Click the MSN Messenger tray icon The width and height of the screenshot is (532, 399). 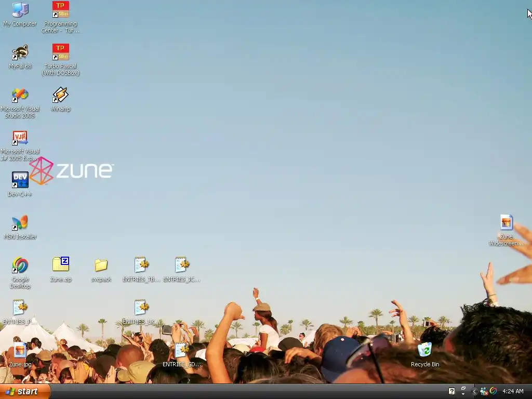pos(484,392)
